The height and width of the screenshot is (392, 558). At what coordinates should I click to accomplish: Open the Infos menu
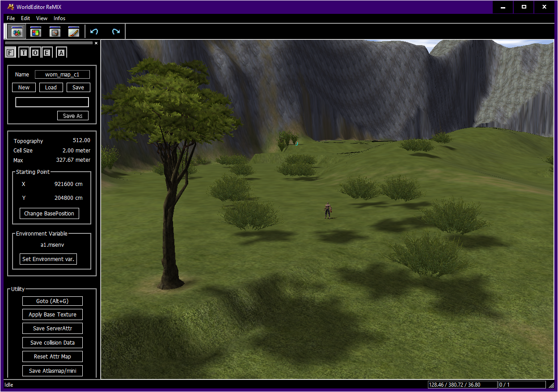[59, 18]
